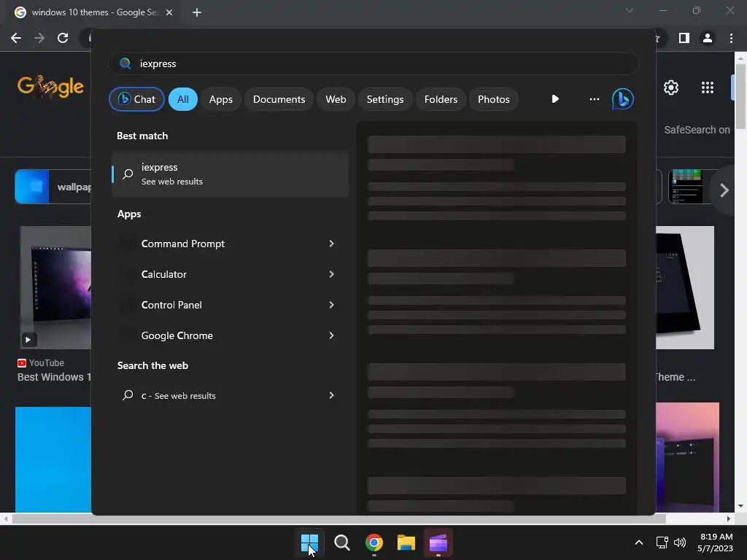Filter search results by Folders
Viewport: 747px width, 560px height.
pos(441,99)
